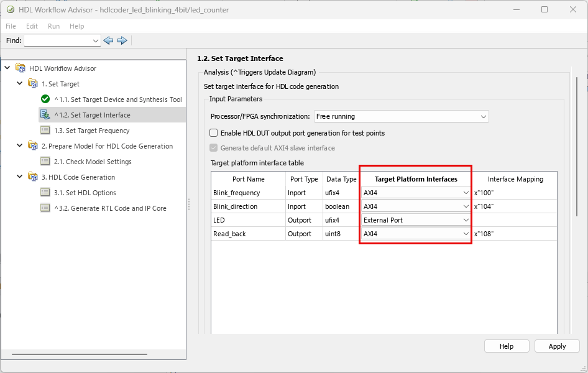Open Processor/FPGA synchronization dropdown
Screen dimensions: 588x373
pos(401,116)
